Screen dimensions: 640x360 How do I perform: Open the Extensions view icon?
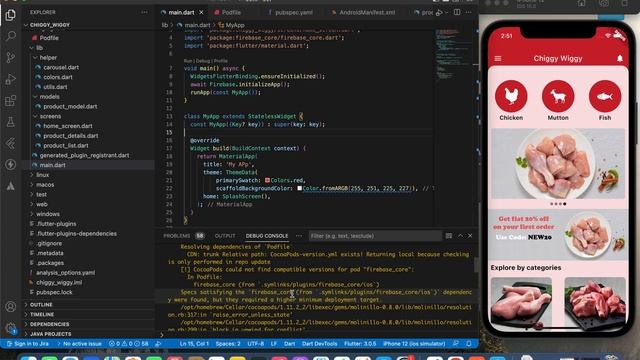[11, 100]
